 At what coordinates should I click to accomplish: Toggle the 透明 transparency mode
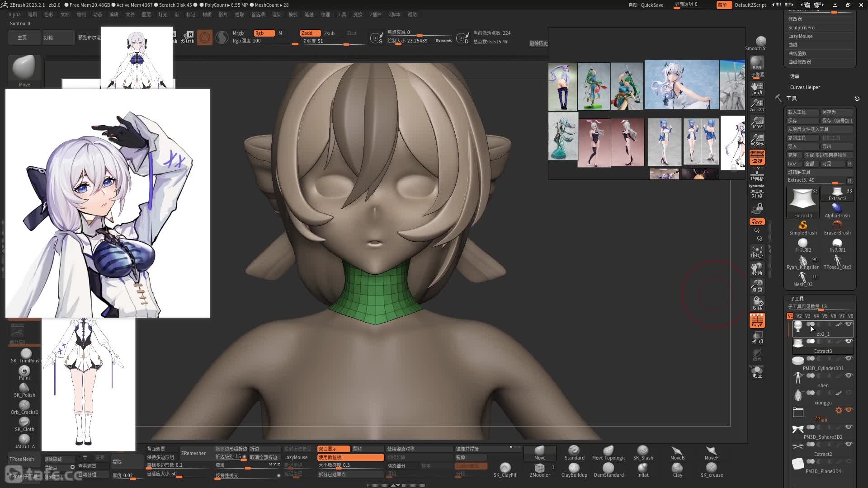757,338
